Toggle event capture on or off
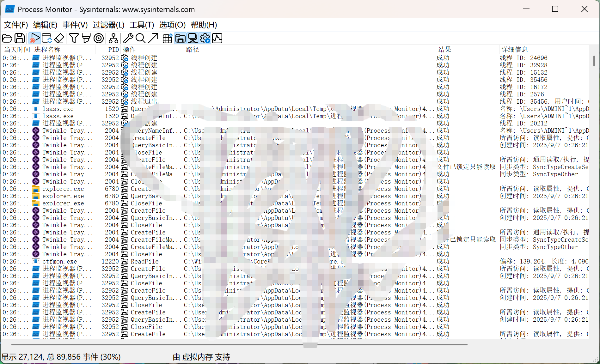This screenshot has height=364, width=600. [x=34, y=39]
